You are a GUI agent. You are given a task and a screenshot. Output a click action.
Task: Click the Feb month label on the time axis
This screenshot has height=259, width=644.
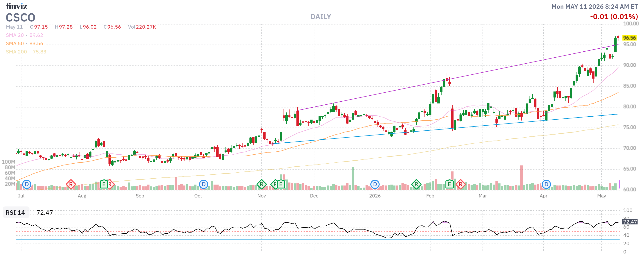click(x=430, y=196)
